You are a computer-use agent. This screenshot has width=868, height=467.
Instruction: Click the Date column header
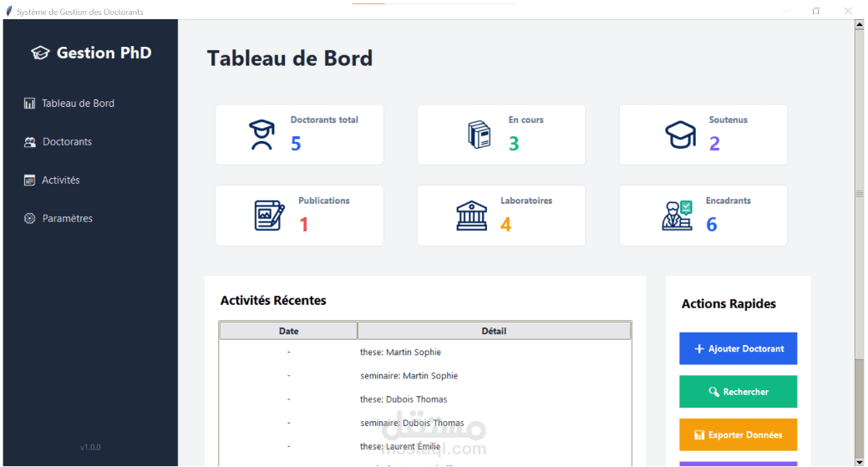288,331
